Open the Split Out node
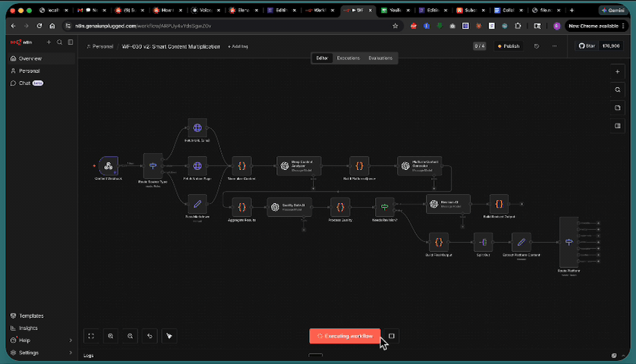This screenshot has width=636, height=364. pos(483,242)
